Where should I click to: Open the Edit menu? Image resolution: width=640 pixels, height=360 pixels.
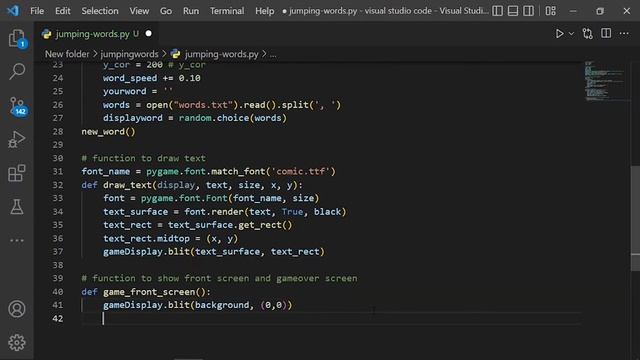coord(62,11)
